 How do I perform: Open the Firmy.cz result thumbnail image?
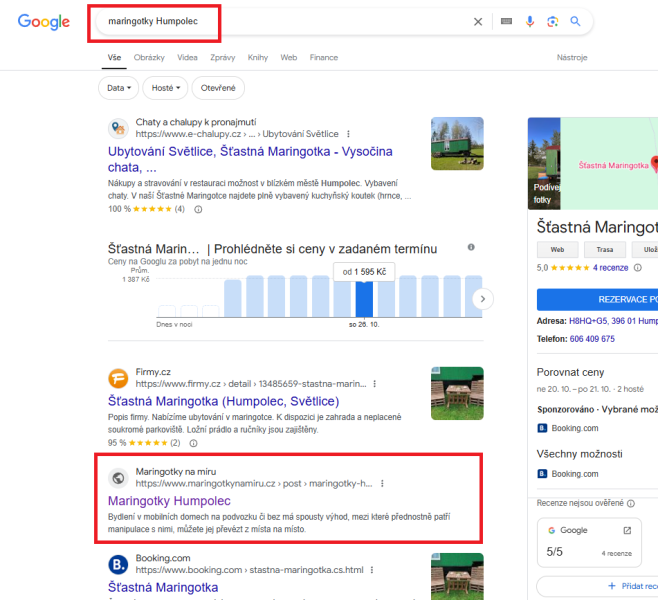pos(457,393)
